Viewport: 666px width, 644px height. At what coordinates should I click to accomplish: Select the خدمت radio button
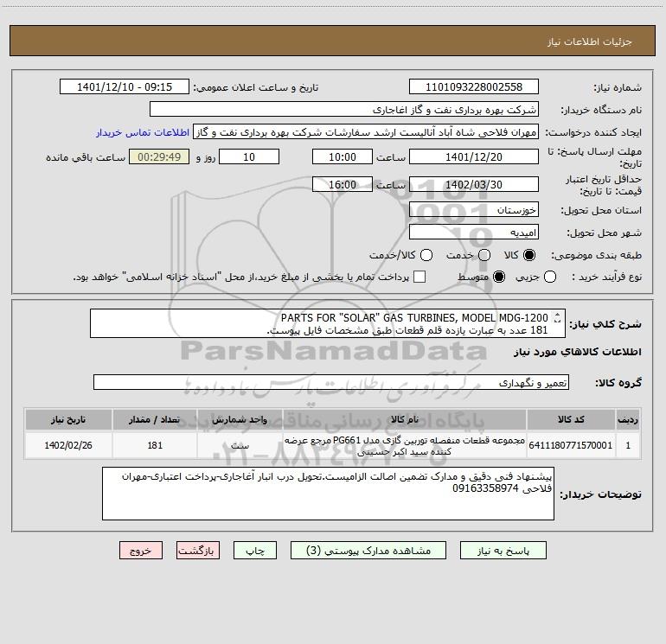point(484,255)
